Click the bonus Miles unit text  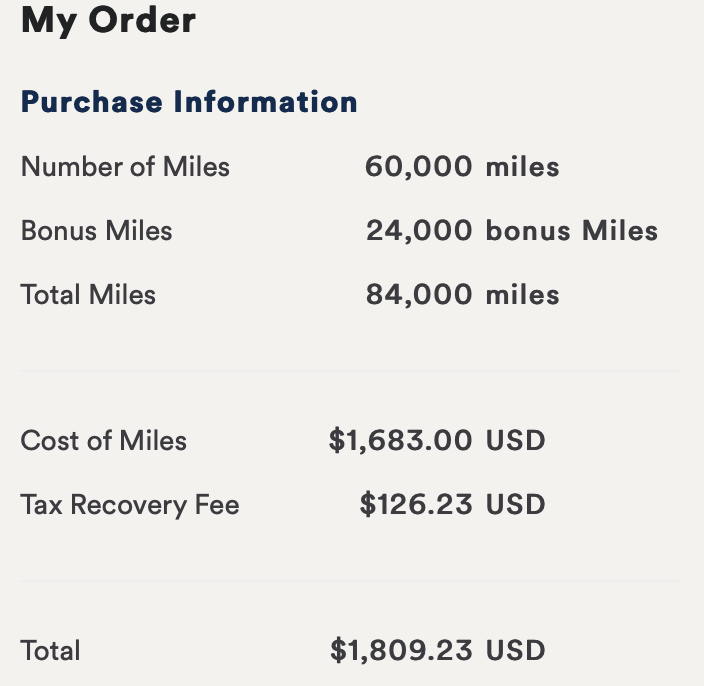[572, 231]
